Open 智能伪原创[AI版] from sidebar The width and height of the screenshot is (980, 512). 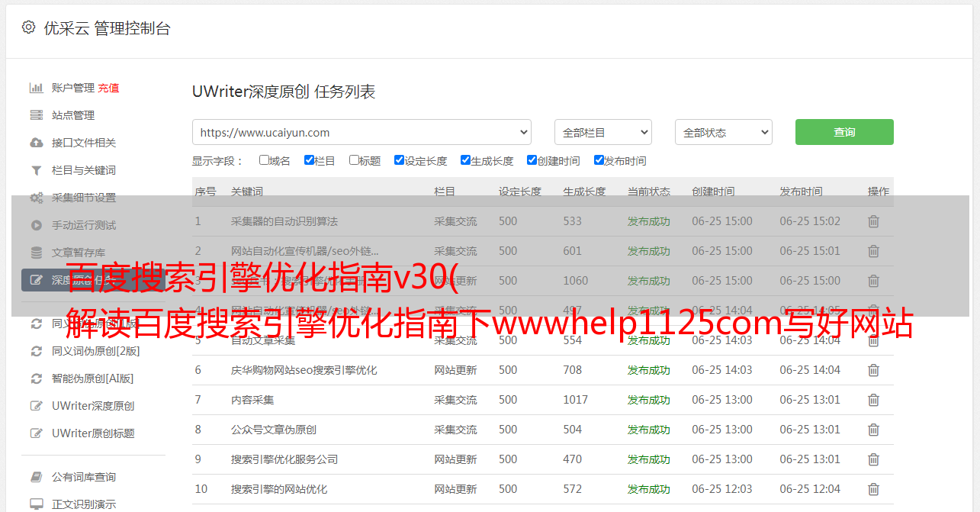point(92,378)
